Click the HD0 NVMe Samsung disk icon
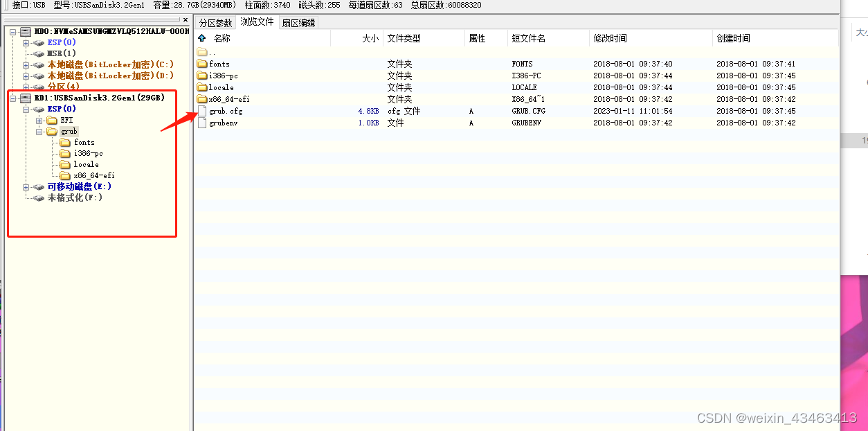This screenshot has width=868, height=431. (26, 30)
